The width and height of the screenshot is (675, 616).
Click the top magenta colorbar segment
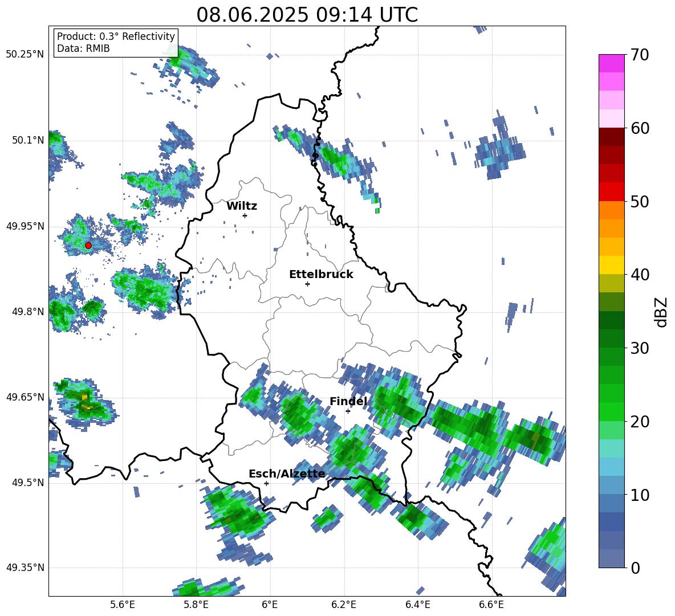point(611,64)
